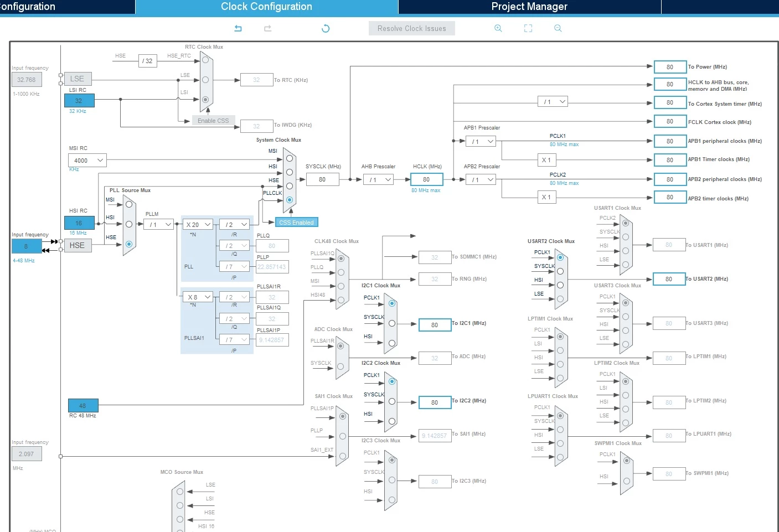Click the Enable CSS button

213,121
